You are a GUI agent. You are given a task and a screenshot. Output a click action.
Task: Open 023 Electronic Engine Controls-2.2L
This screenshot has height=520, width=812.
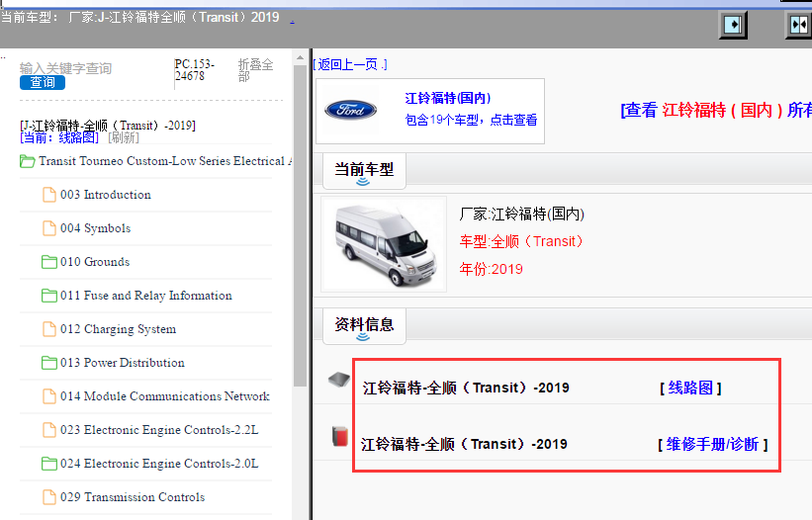point(159,430)
